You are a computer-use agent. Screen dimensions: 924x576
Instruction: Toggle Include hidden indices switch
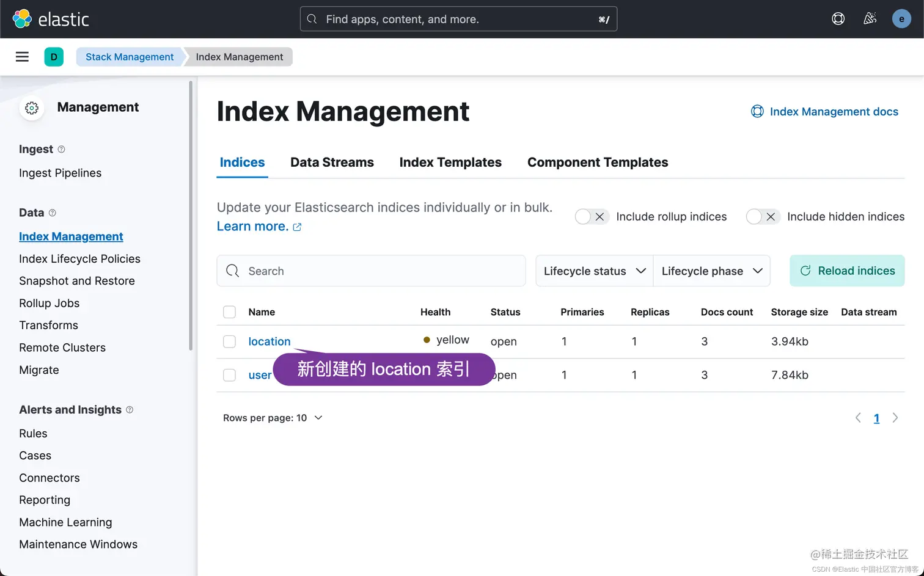[x=763, y=216]
